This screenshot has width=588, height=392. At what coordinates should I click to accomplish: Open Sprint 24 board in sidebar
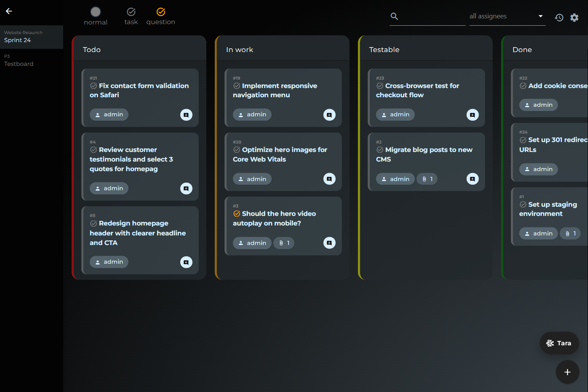pyautogui.click(x=31, y=37)
